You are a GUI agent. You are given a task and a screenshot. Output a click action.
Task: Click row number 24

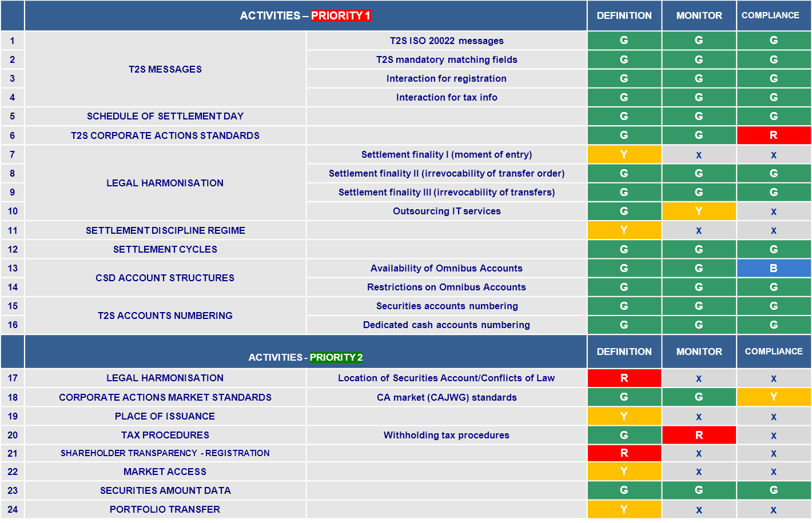13,509
